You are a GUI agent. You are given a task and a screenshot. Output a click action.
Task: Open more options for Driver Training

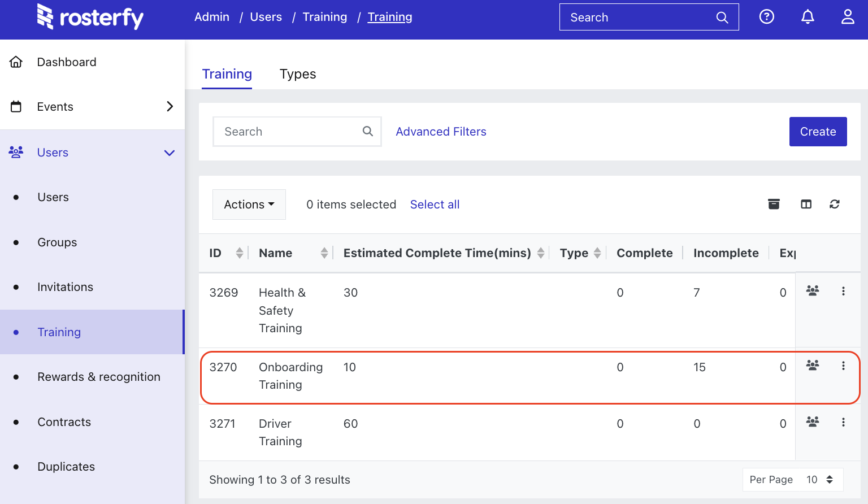tap(843, 422)
